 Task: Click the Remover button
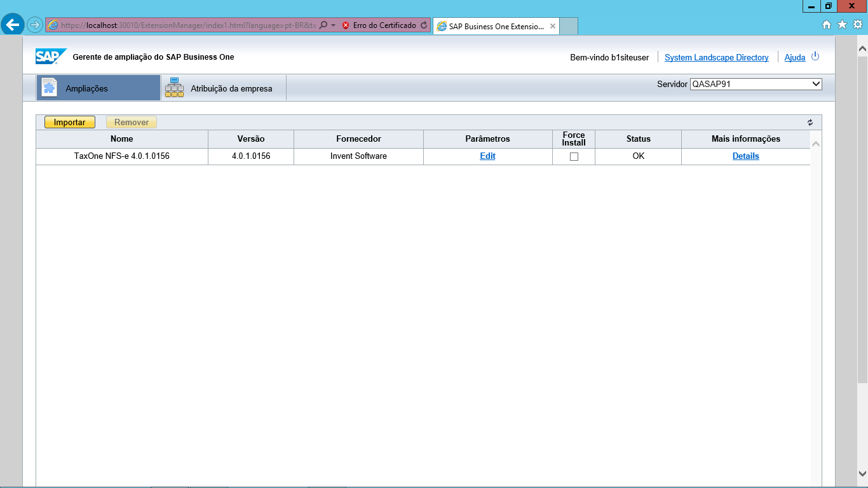pyautogui.click(x=132, y=123)
